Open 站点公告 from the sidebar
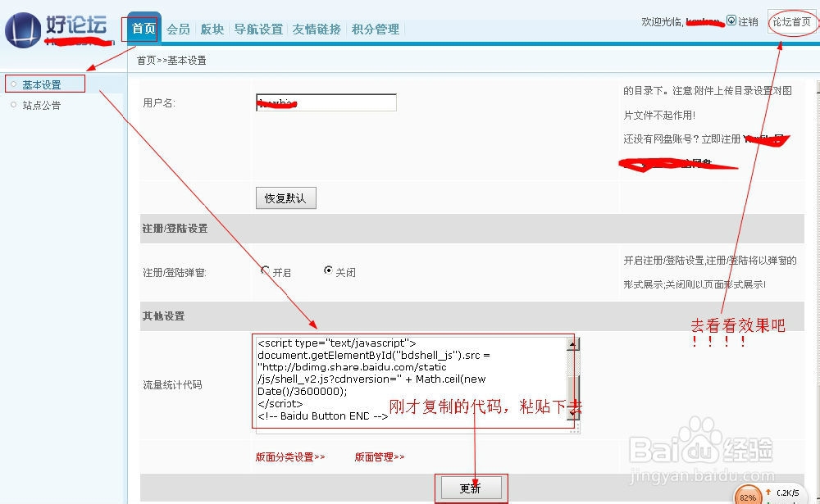This screenshot has width=820, height=504. click(40, 104)
